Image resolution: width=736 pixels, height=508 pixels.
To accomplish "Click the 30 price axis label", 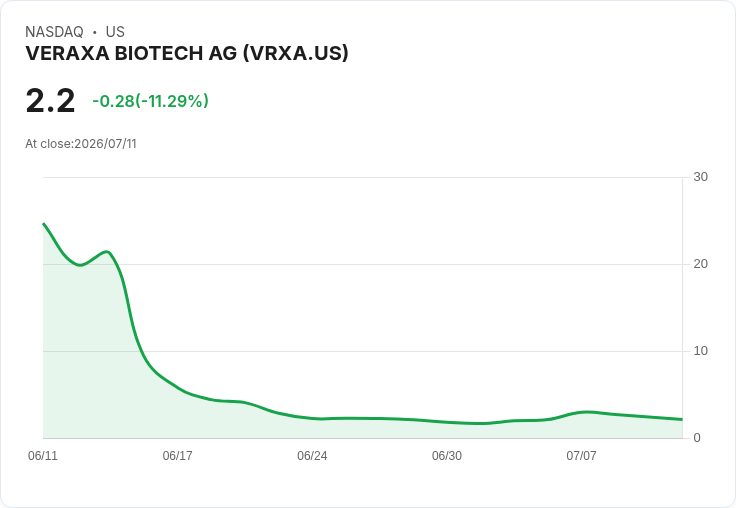I will click(x=700, y=177).
